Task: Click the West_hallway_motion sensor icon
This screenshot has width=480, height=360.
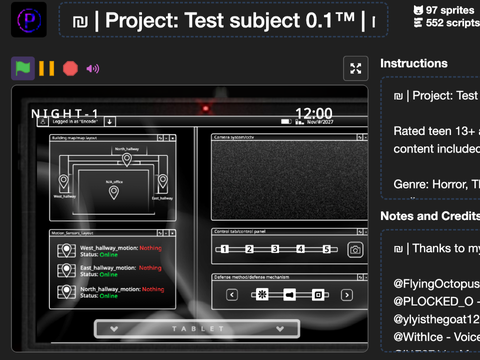Action: coord(66,251)
